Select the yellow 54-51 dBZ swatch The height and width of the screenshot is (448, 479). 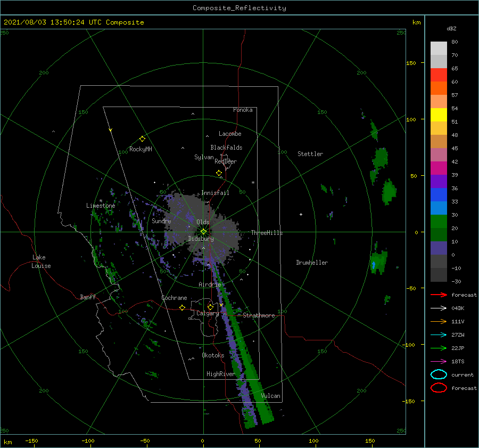[439, 115]
